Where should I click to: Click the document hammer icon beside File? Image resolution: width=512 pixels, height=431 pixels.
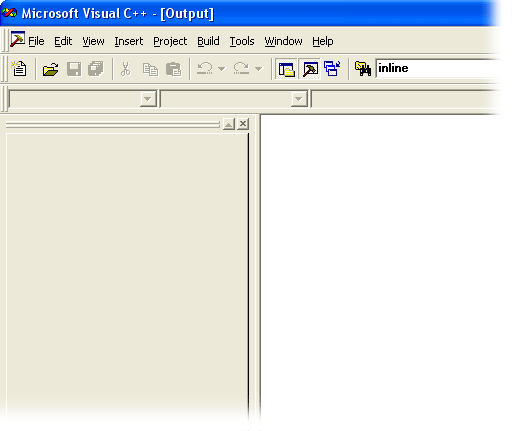(x=17, y=39)
